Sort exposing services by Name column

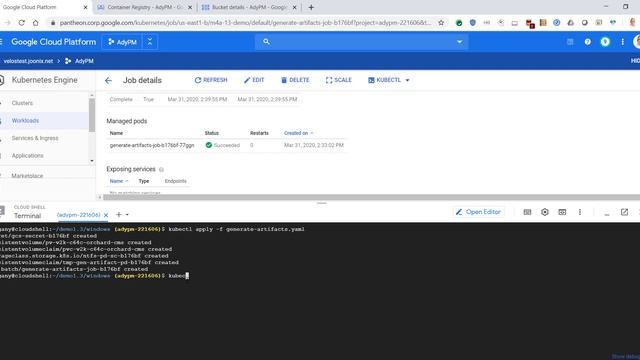(x=119, y=181)
